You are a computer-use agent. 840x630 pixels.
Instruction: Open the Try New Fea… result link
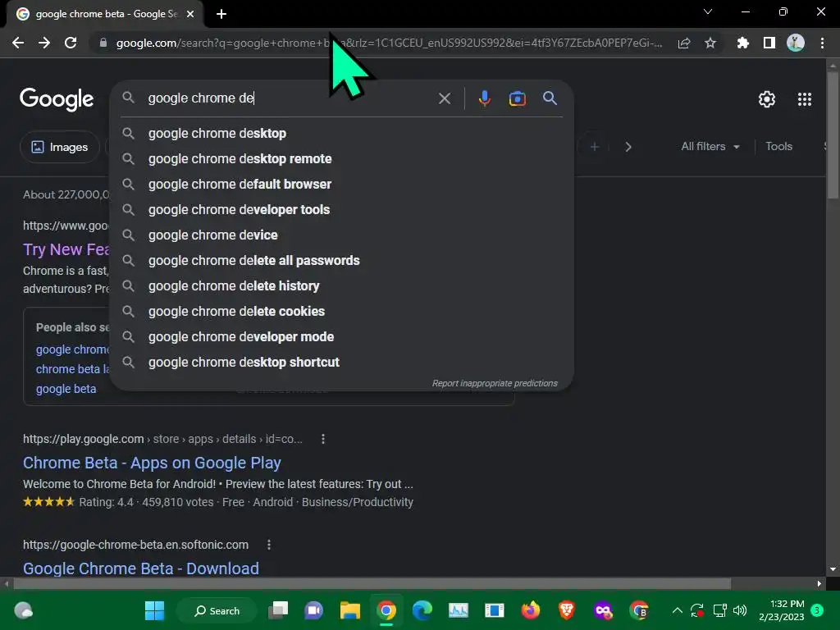(x=66, y=249)
